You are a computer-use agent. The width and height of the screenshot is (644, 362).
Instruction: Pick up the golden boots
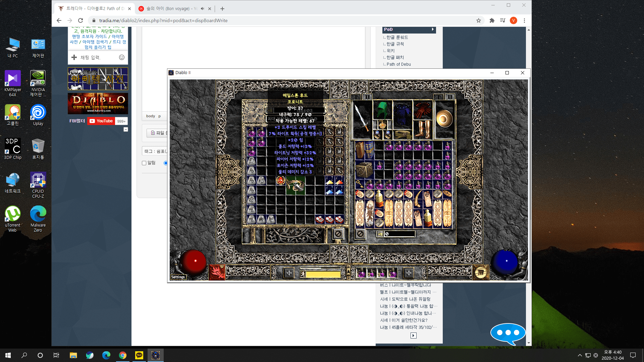423,129
